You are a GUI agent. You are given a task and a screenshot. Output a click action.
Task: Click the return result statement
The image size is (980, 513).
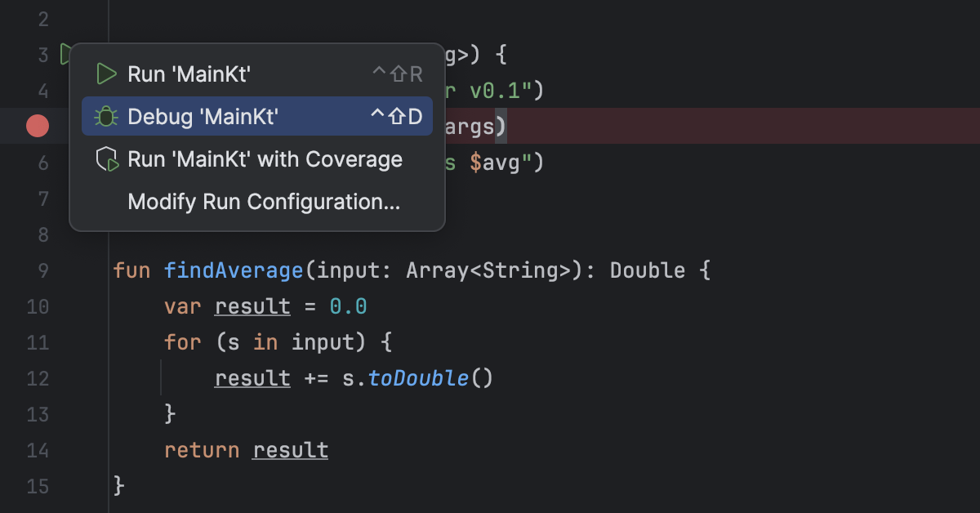245,449
